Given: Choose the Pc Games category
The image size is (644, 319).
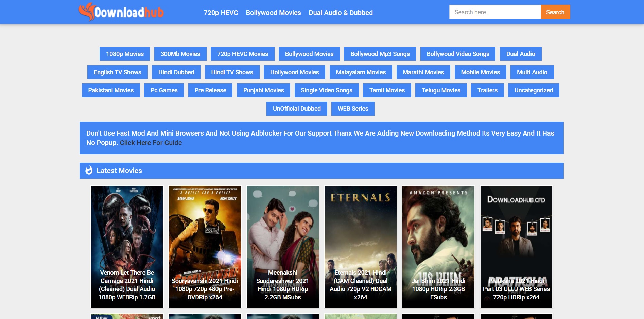Looking at the screenshot, I should [164, 90].
